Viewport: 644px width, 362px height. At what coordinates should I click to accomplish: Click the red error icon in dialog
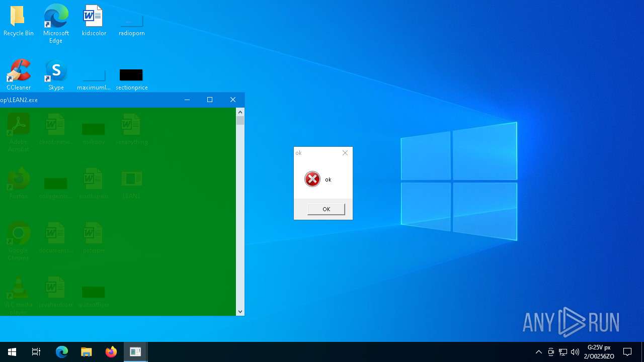312,179
